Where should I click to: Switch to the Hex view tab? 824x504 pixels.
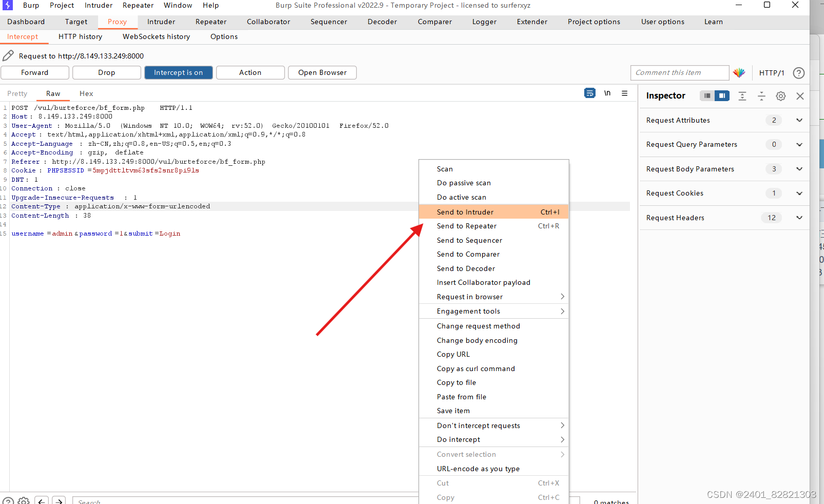point(86,93)
